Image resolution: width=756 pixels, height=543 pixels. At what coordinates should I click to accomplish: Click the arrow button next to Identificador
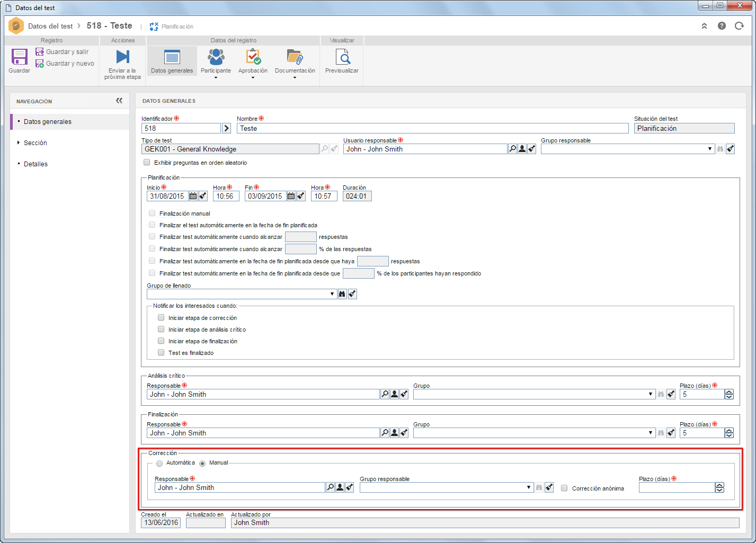(226, 128)
